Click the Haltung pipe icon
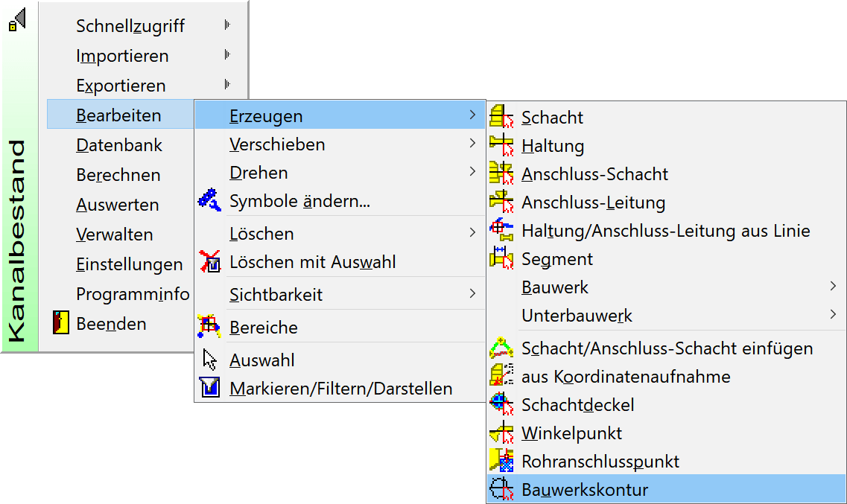Image resolution: width=847 pixels, height=504 pixels. [502, 146]
